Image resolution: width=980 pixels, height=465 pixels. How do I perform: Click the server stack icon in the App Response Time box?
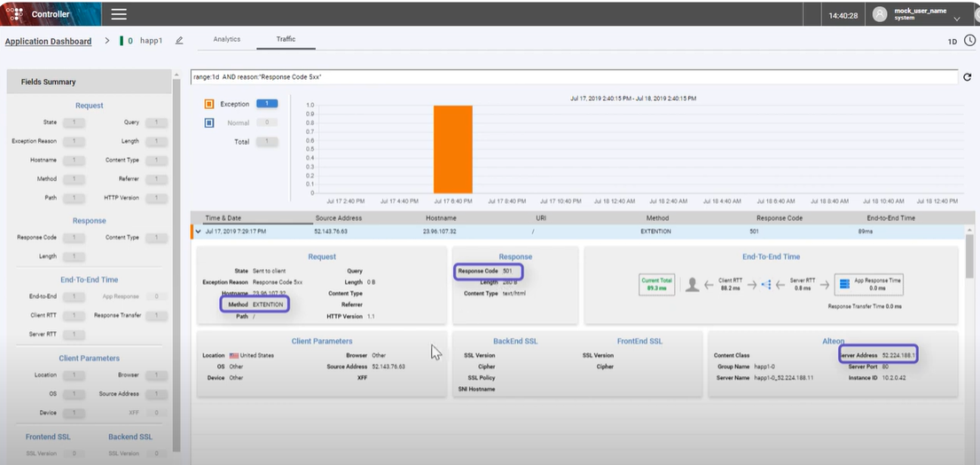pyautogui.click(x=844, y=284)
